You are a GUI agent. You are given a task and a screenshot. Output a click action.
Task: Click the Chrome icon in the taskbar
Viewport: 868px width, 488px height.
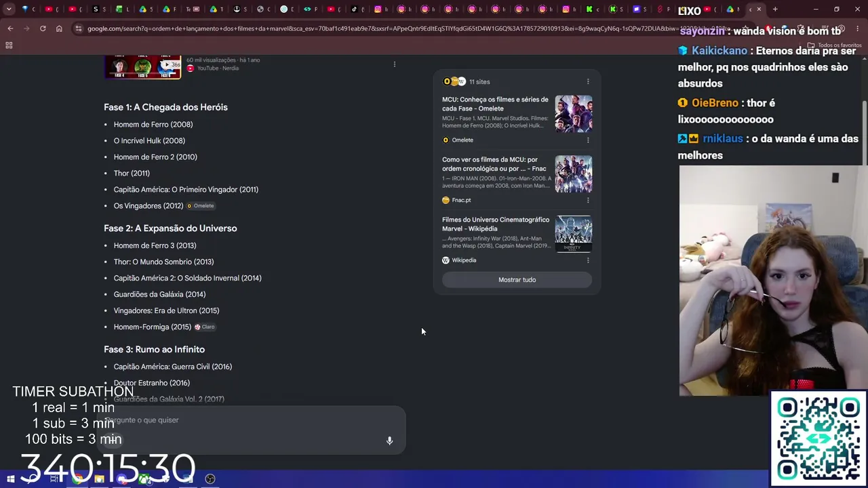tap(78, 479)
